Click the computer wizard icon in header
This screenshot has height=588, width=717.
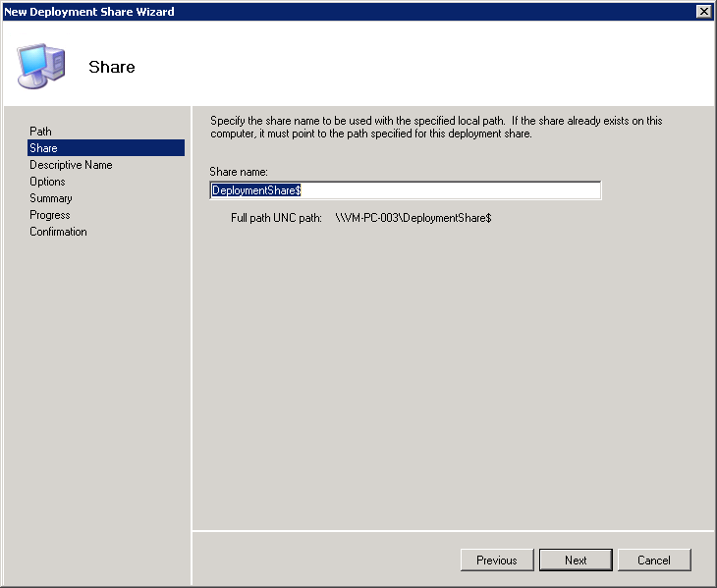(x=41, y=66)
